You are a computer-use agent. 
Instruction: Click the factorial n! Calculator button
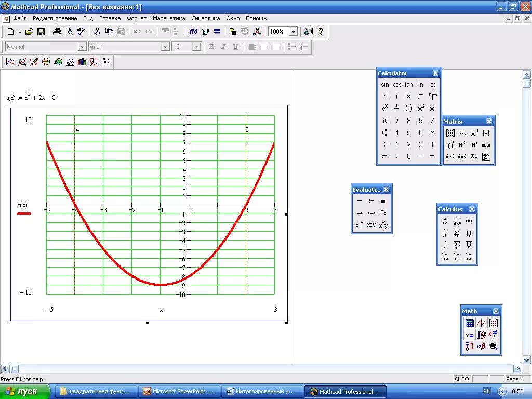tap(385, 96)
